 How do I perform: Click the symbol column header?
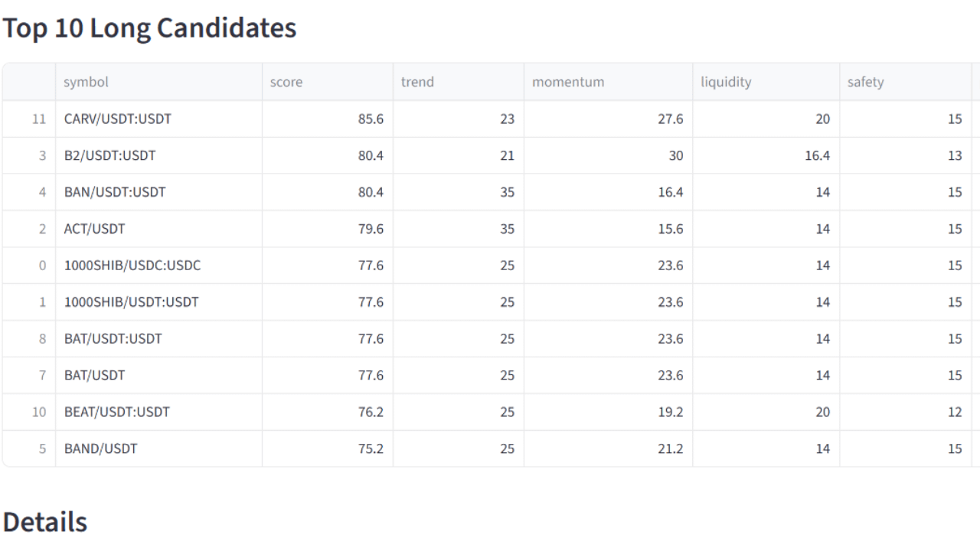pyautogui.click(x=86, y=82)
